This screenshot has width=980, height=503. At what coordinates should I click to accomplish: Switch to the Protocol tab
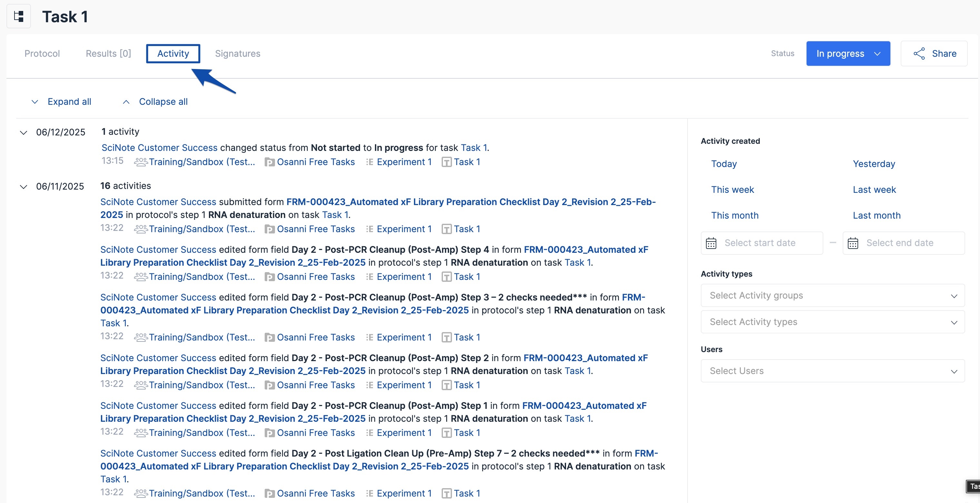42,54
